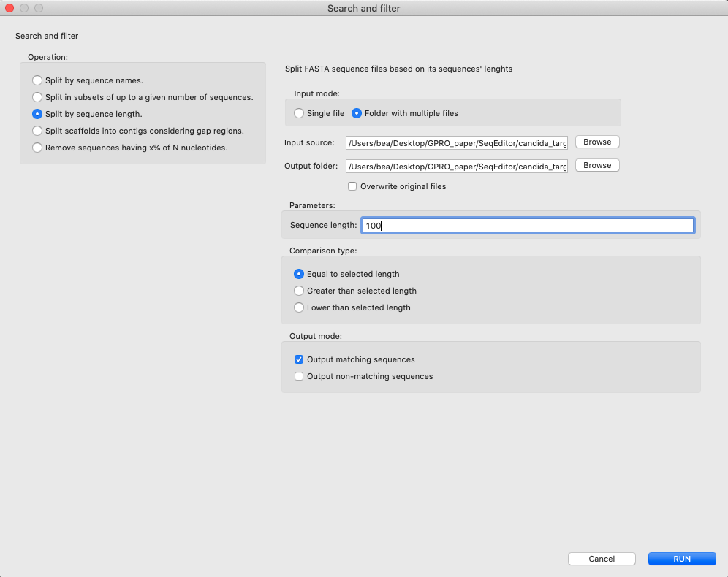The width and height of the screenshot is (728, 577).
Task: Select 'Split by sequence names' operation
Action: [37, 80]
